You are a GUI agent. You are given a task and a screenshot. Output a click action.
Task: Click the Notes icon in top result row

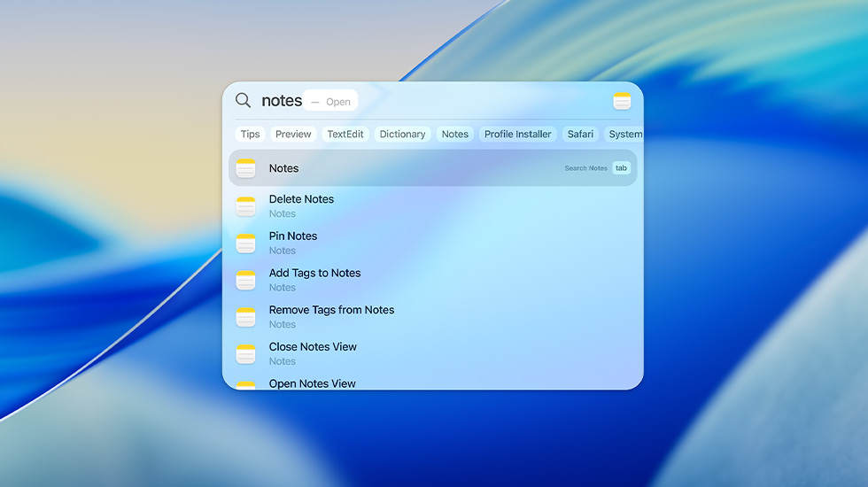246,168
